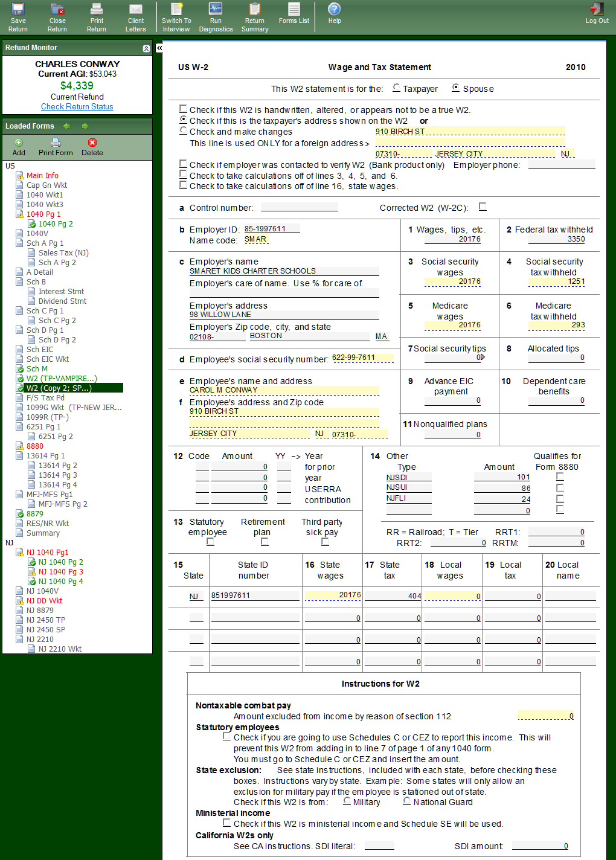This screenshot has width=616, height=860.
Task: Click the Control number input field
Action: tap(299, 207)
